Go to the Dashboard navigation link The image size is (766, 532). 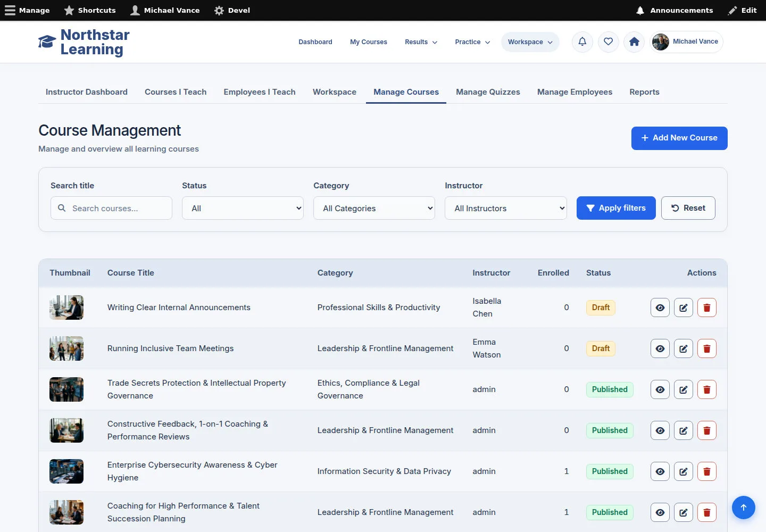pyautogui.click(x=315, y=42)
